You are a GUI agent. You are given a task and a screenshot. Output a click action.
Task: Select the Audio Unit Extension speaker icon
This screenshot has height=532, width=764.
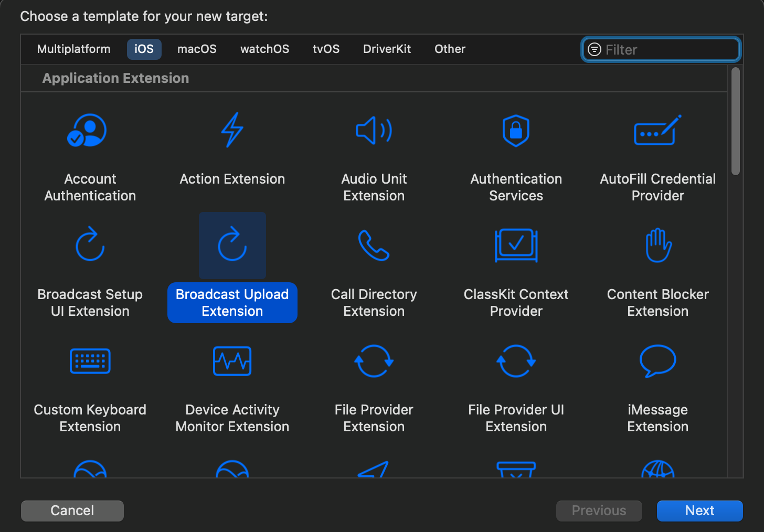(x=374, y=131)
